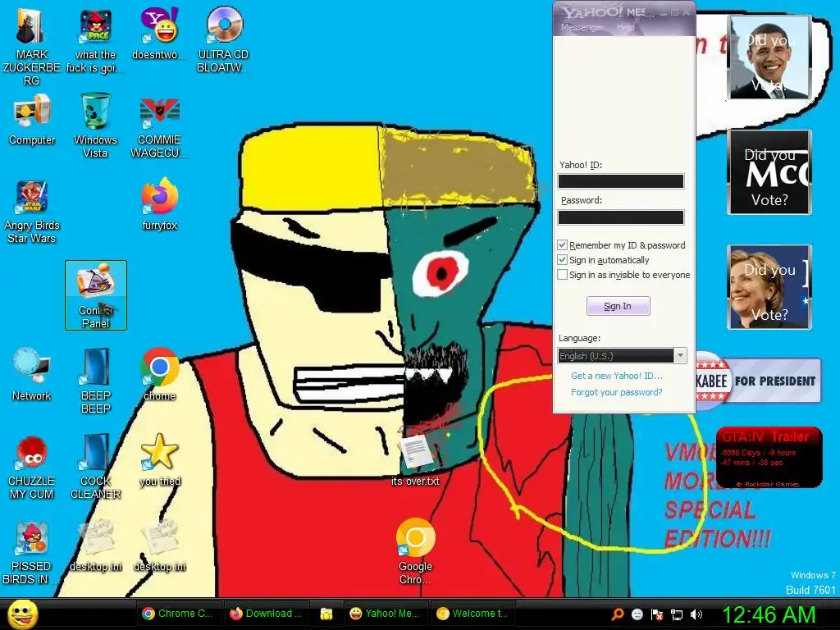Click the McCain 'Did you Vote?' gadget

click(769, 172)
